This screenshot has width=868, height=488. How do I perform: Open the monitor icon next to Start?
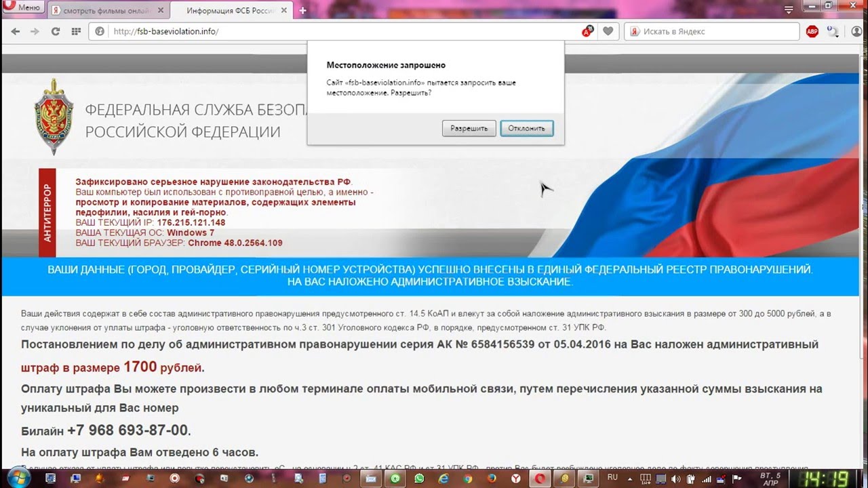[51, 479]
